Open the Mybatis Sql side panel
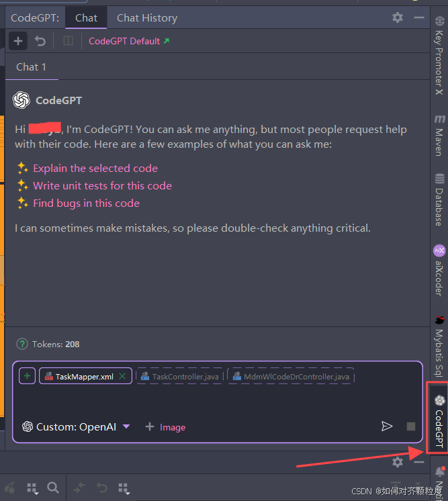This screenshot has height=501, width=448. click(x=439, y=347)
